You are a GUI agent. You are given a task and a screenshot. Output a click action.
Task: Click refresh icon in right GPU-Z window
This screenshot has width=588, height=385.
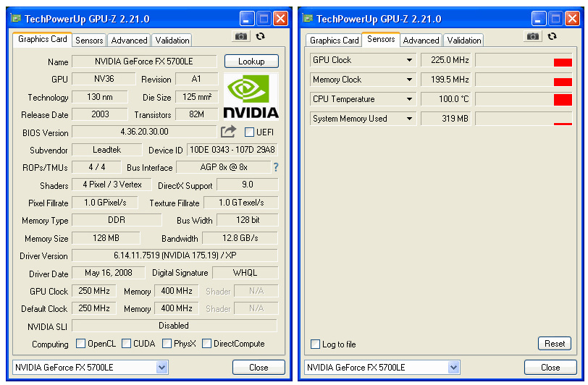point(552,36)
